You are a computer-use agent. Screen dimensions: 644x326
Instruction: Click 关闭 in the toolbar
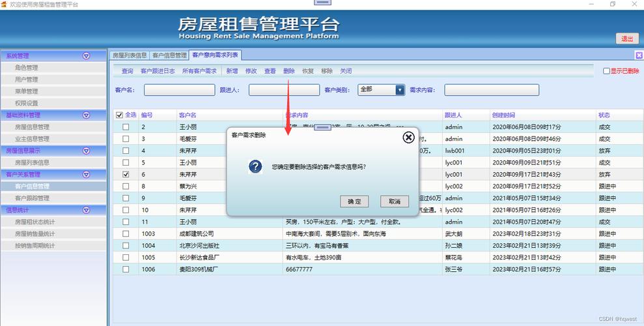click(x=345, y=71)
